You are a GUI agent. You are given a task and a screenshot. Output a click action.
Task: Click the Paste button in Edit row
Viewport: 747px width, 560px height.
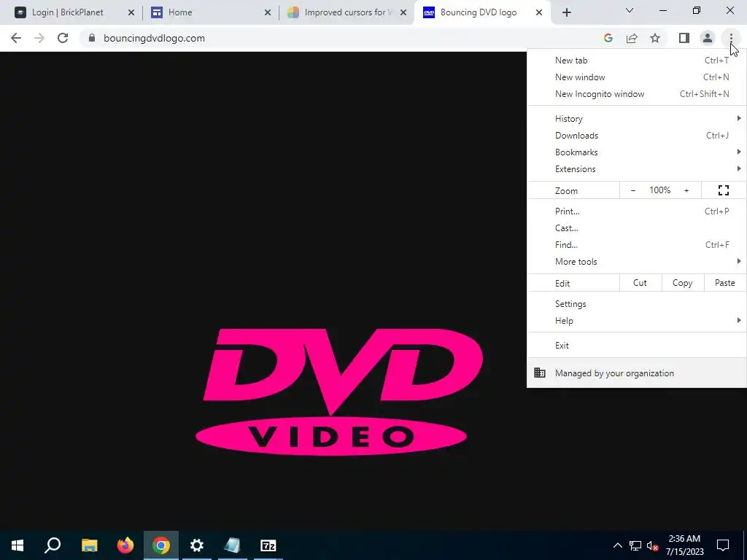(x=724, y=283)
